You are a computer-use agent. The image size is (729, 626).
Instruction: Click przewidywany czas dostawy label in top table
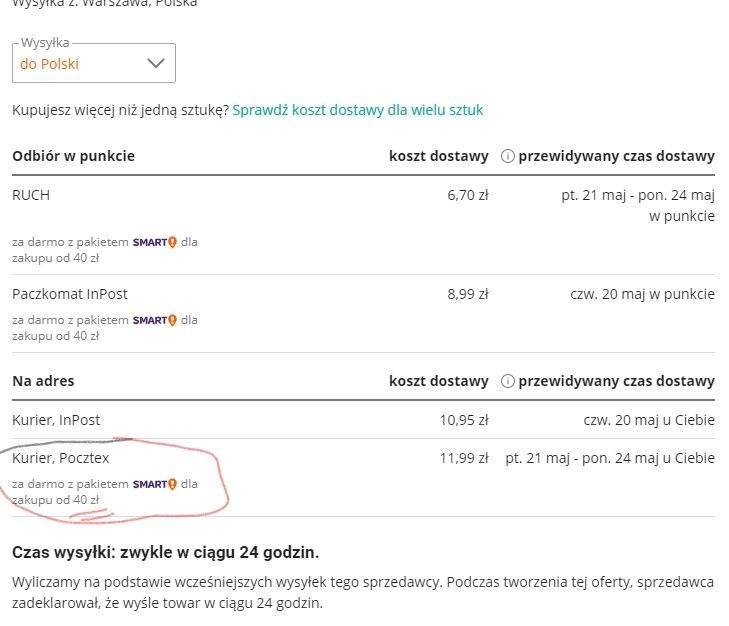point(616,156)
